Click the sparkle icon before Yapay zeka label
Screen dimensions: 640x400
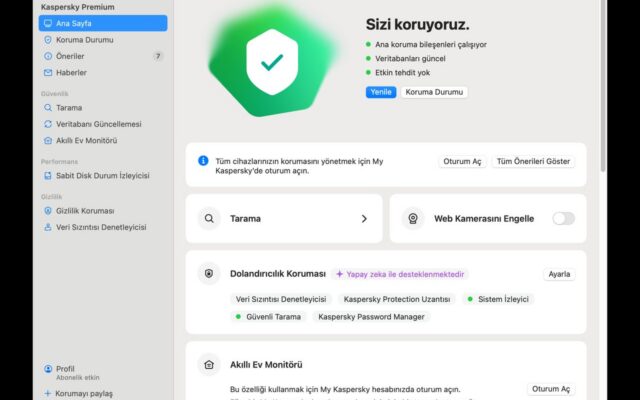[339, 274]
